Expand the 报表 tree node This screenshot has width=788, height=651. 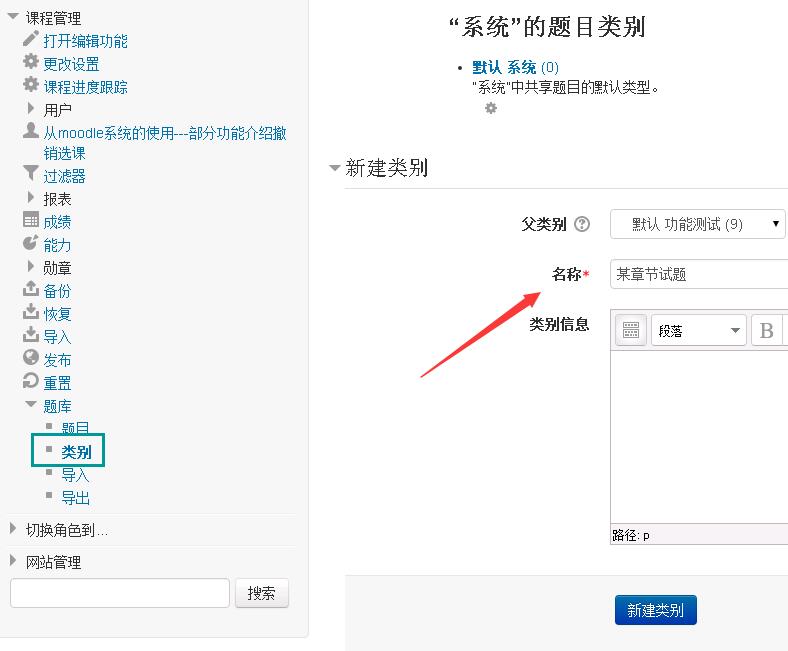31,197
